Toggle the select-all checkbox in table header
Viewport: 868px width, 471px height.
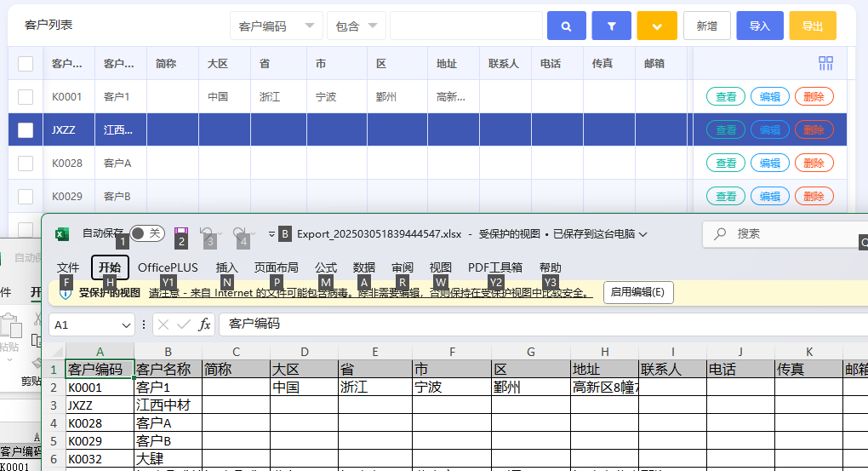pyautogui.click(x=26, y=64)
